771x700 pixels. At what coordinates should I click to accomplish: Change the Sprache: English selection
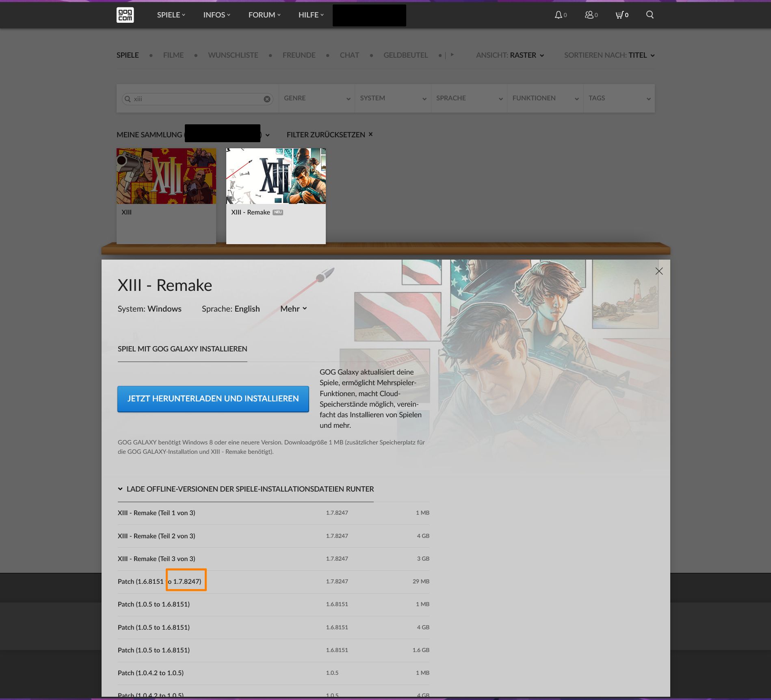(231, 309)
